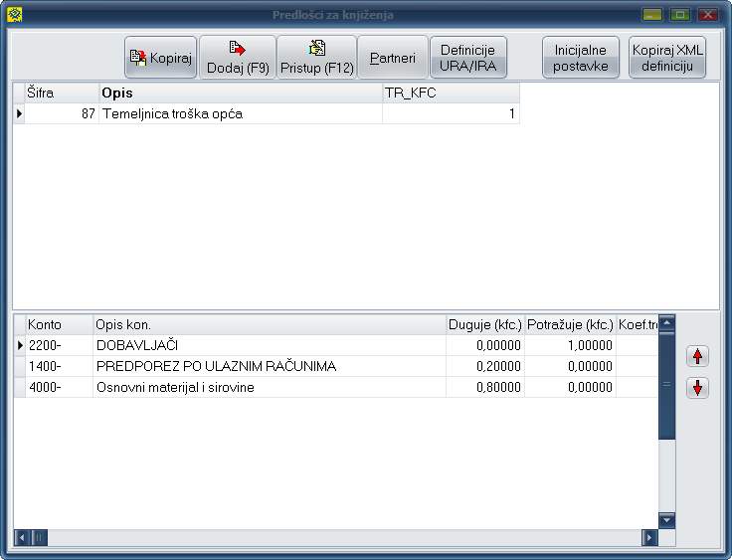Viewport: 732px width, 560px height.
Task: Click the red up arrow button
Action: 698,356
